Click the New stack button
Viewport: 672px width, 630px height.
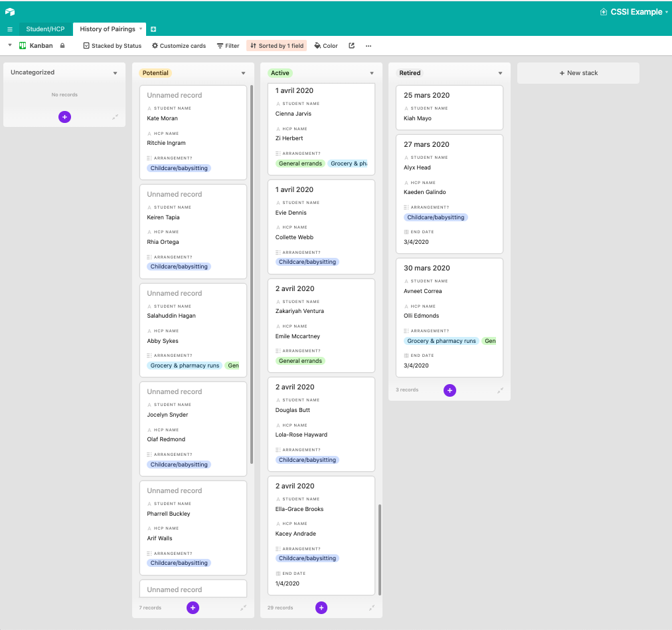pos(578,73)
